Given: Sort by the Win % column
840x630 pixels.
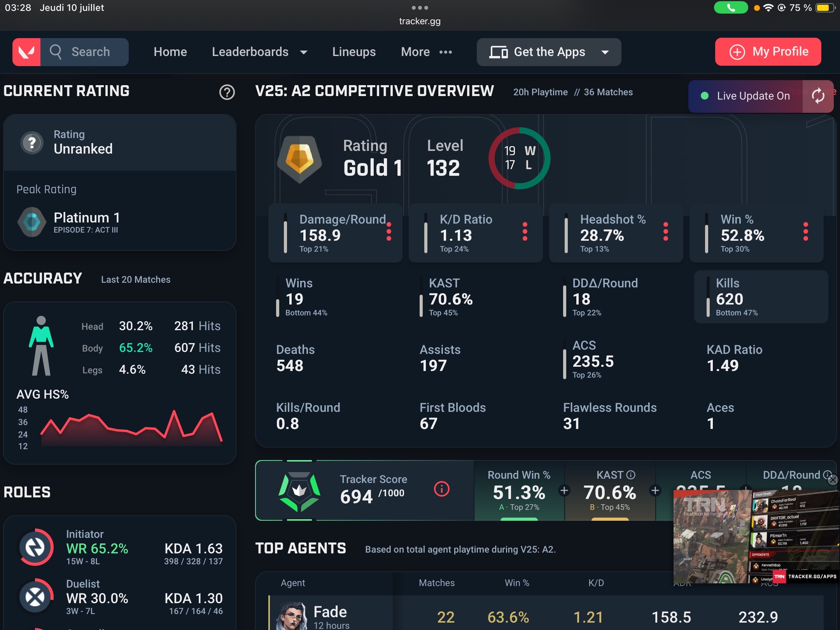Looking at the screenshot, I should (x=517, y=583).
